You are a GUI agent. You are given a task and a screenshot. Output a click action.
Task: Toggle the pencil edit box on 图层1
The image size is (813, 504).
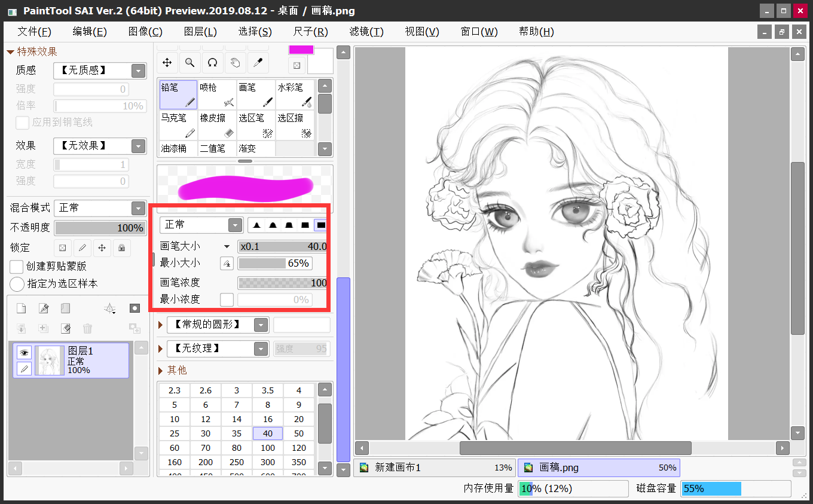point(24,368)
